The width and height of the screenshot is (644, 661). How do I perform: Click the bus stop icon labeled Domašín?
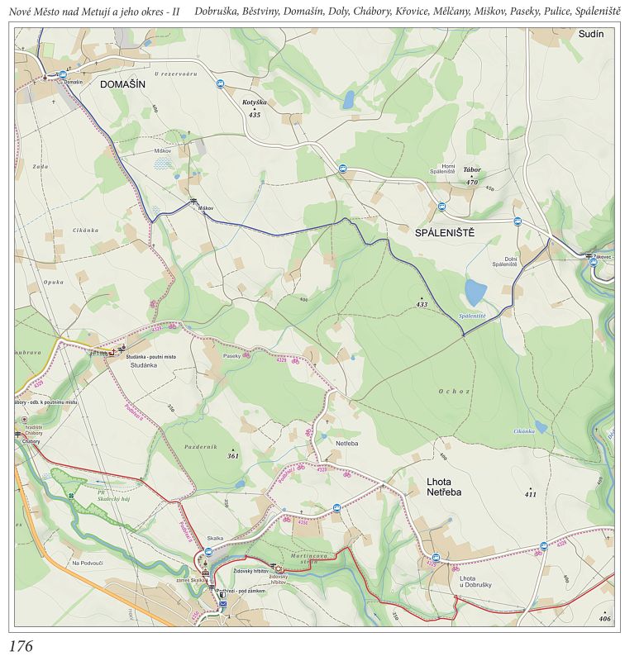(x=63, y=74)
